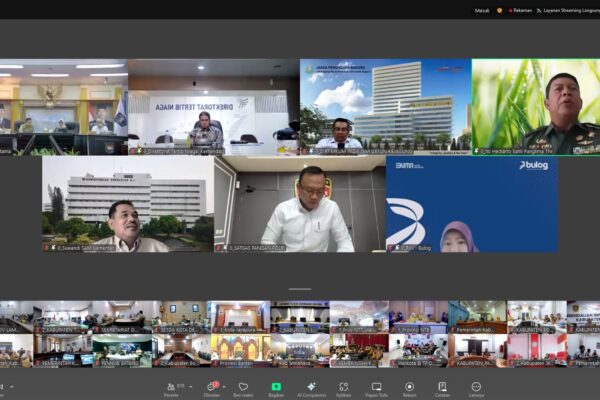Select the Panglima TNI speaker video tile
Screen dimensions: 600x400
[536, 107]
